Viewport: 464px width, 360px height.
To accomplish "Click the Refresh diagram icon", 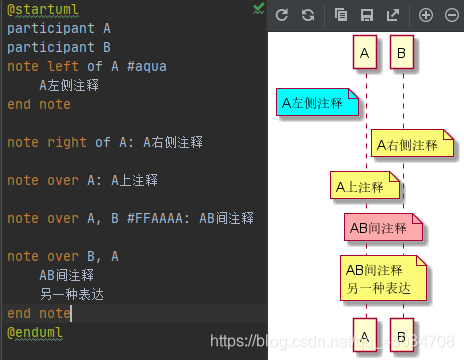I will point(282,15).
